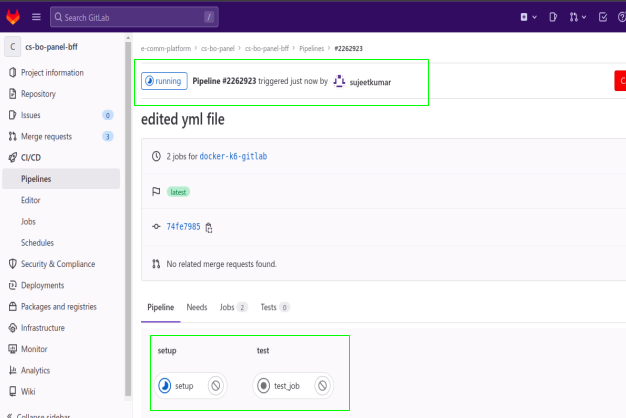Open Pipelines breadcrumb link
Screen dimensions: 626x418
311,48
